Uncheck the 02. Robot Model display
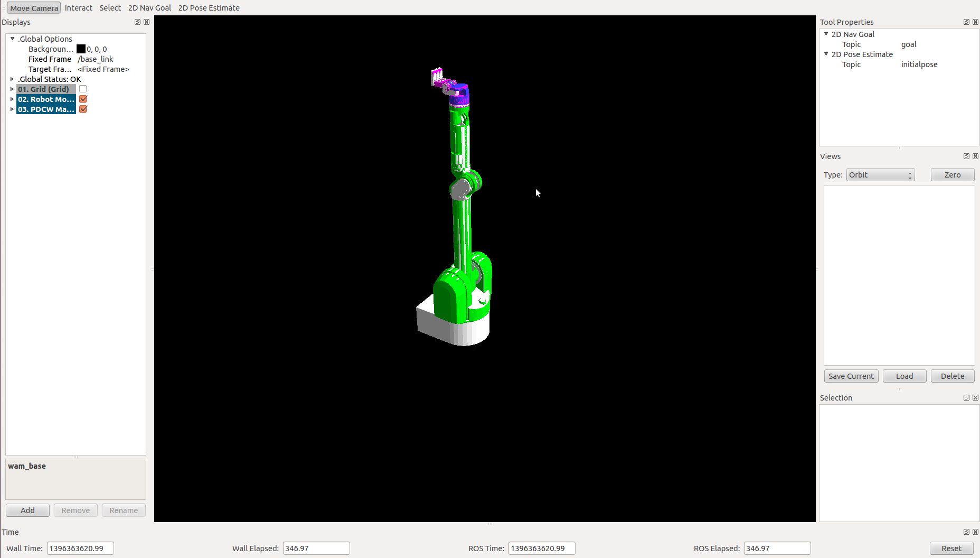Screen dimensions: 980x558 83,99
